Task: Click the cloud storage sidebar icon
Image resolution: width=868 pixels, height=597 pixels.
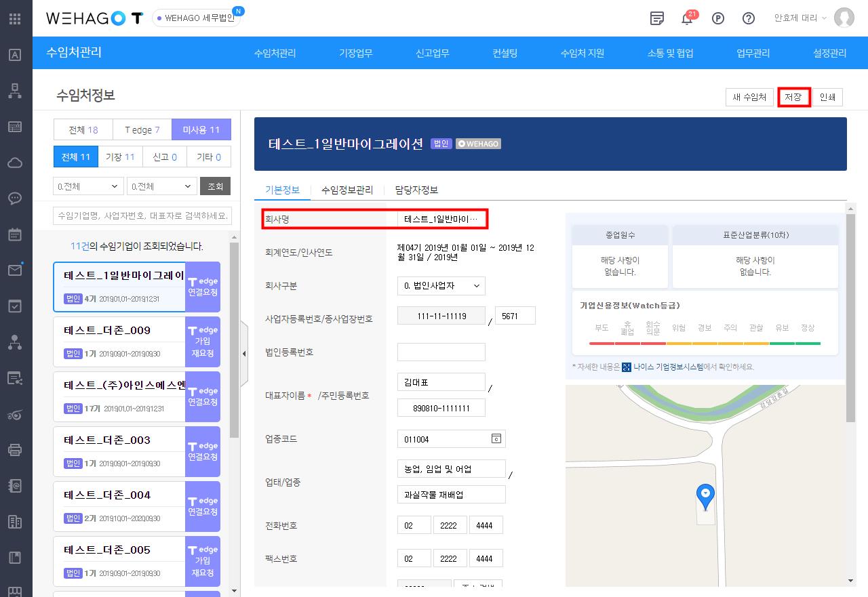Action: tap(15, 163)
